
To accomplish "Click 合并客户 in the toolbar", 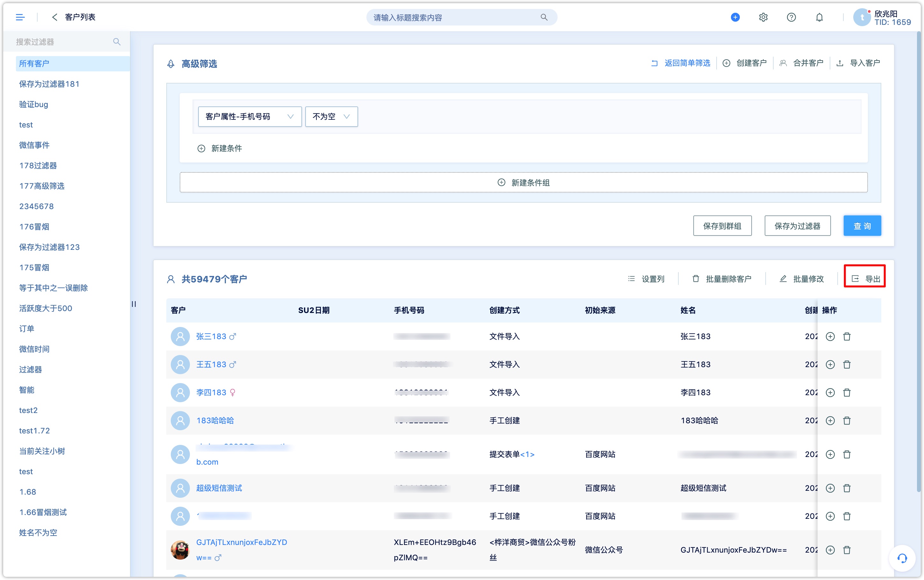I will [801, 63].
